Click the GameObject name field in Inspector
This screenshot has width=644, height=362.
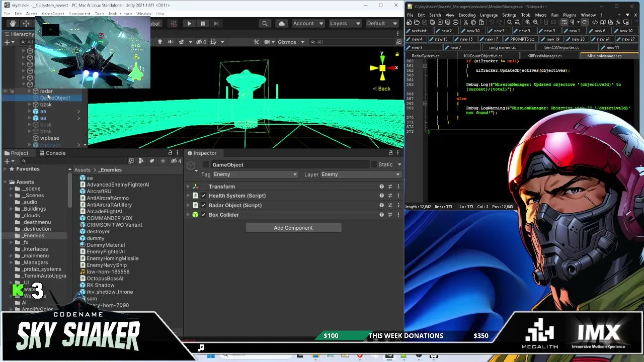[290, 165]
